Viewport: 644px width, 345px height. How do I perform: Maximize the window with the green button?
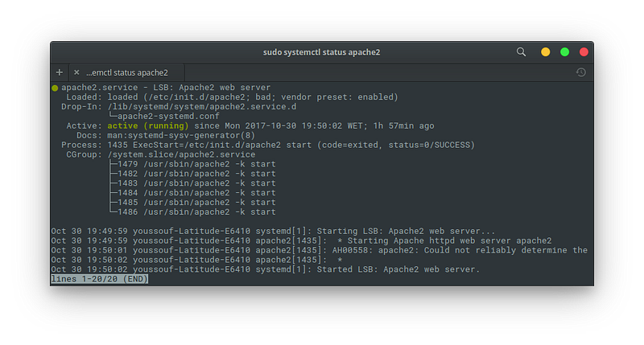pos(564,52)
